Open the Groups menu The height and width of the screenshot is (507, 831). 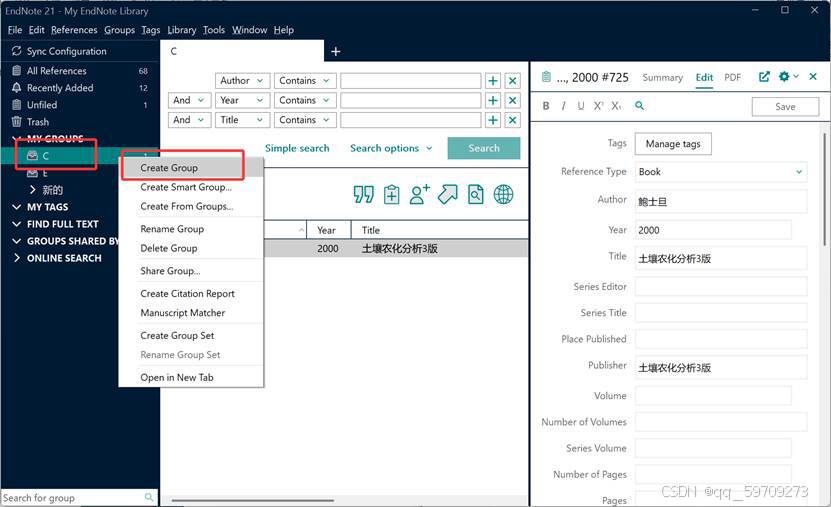119,30
